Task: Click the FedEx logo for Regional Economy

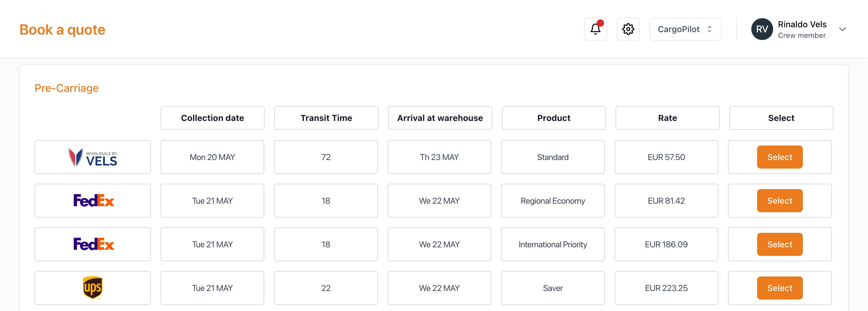Action: click(x=93, y=201)
